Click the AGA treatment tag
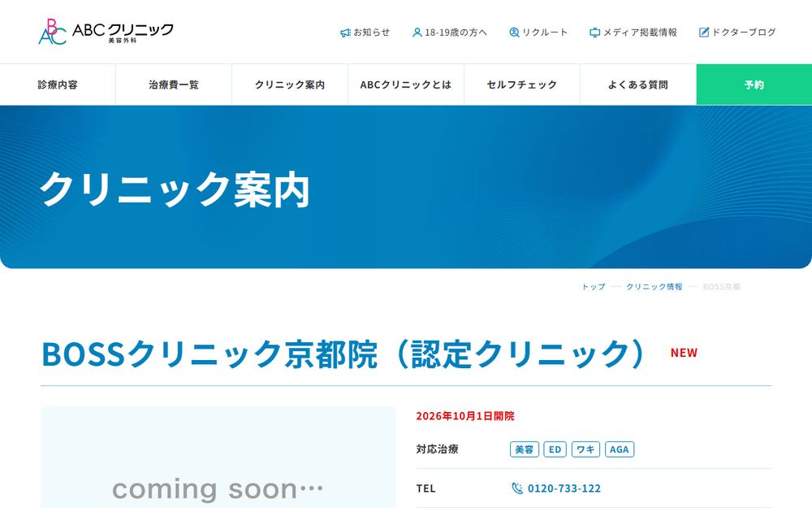 [x=620, y=449]
